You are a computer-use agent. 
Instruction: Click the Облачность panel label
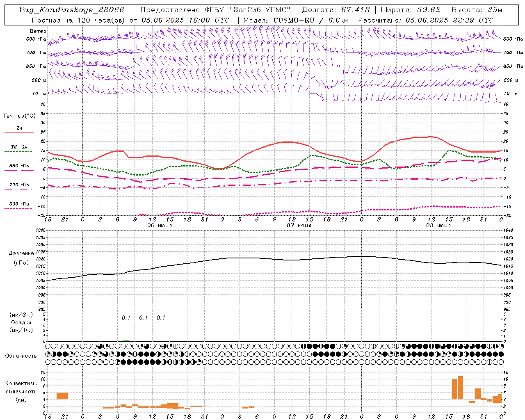click(x=21, y=356)
